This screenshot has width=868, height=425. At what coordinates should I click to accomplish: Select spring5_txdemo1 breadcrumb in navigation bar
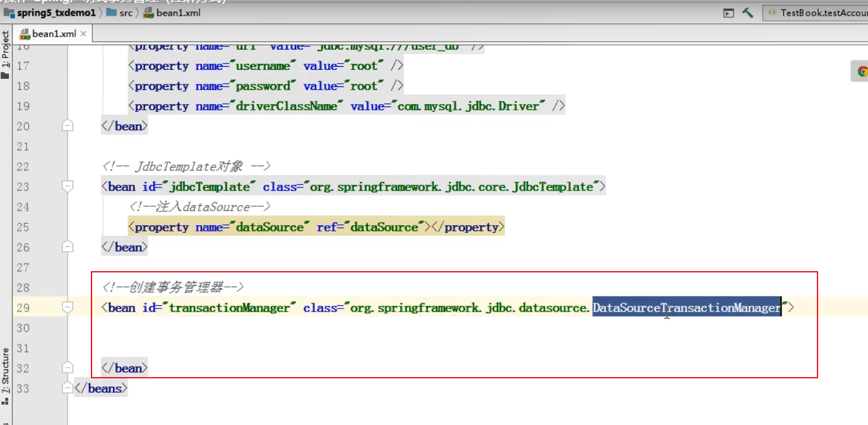[50, 13]
